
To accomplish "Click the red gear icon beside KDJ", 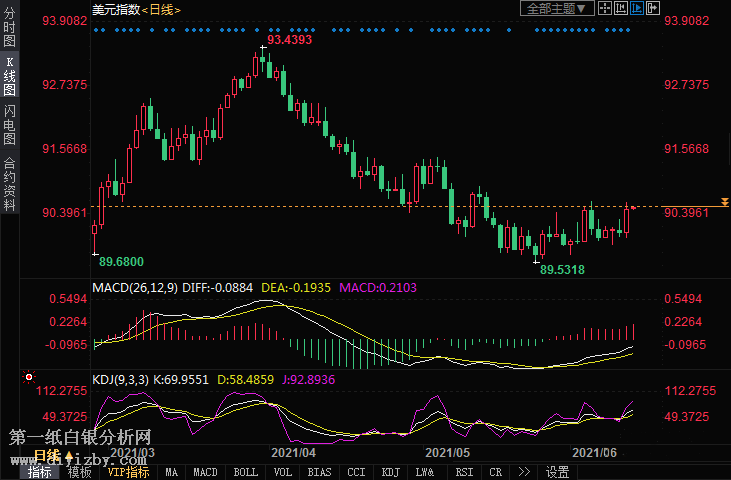I will (28, 378).
